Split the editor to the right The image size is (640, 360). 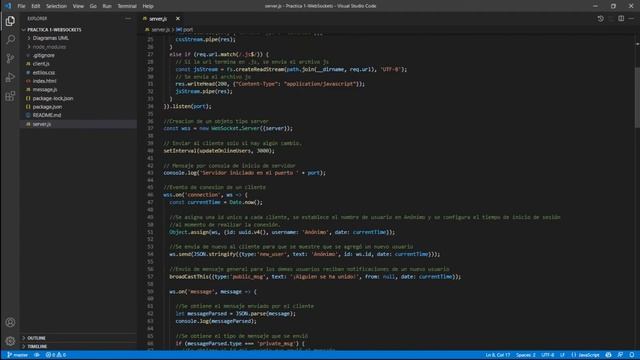click(621, 19)
